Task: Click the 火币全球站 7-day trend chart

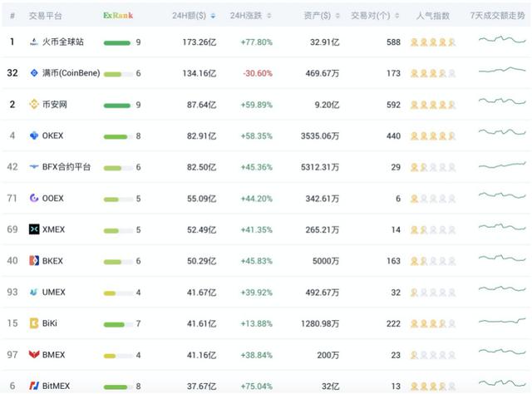Action: tap(502, 39)
